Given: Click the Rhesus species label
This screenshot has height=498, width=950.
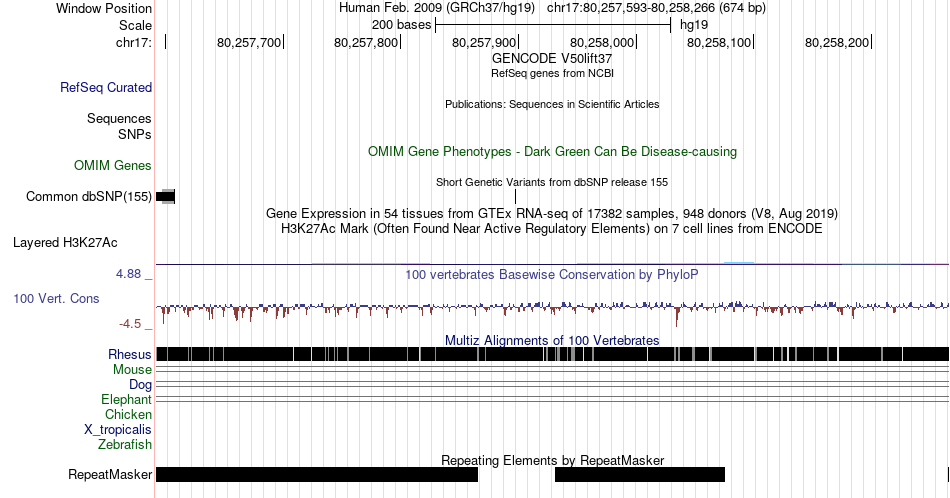Looking at the screenshot, I should tap(130, 354).
